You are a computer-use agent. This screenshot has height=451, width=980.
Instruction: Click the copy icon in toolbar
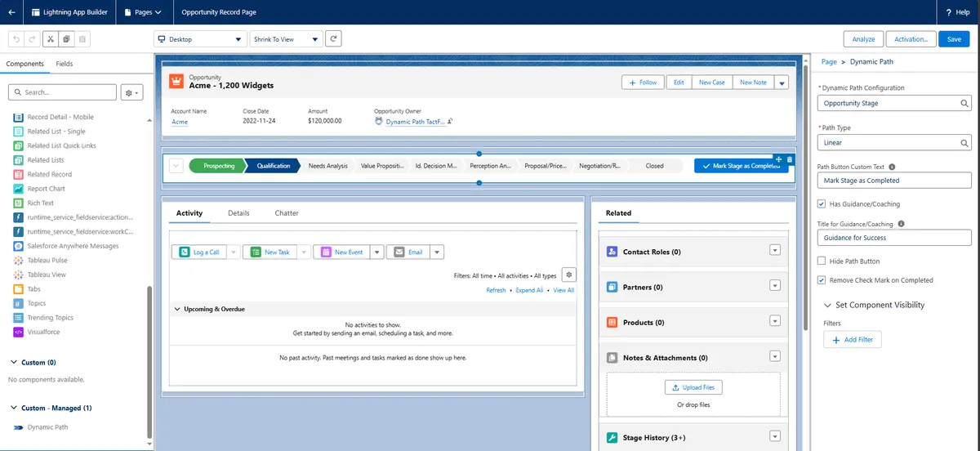click(67, 38)
